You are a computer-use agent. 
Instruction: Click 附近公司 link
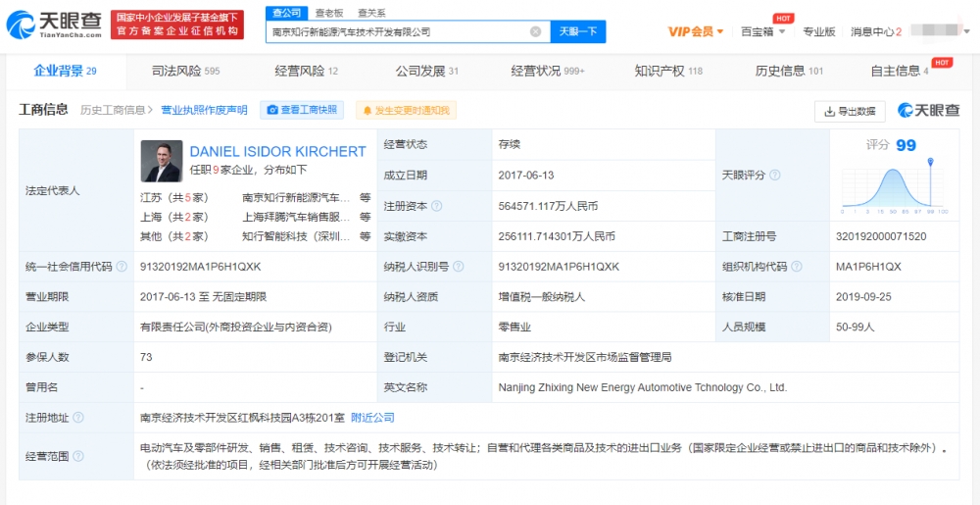(372, 418)
